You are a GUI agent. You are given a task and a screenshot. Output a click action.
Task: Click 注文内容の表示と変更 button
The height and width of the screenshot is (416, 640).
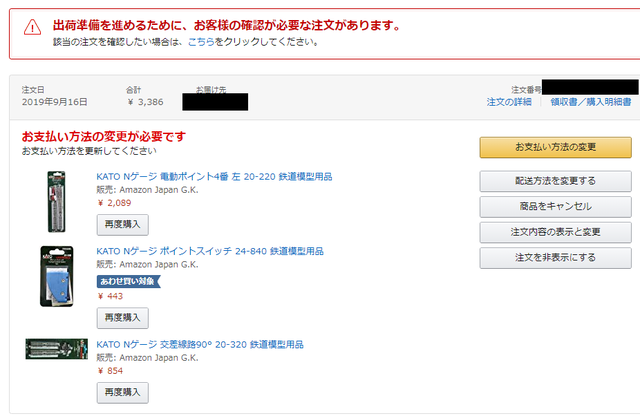pyautogui.click(x=556, y=232)
